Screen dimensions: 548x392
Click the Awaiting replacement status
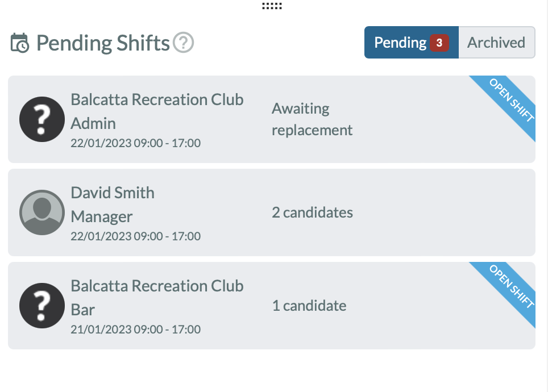[312, 119]
